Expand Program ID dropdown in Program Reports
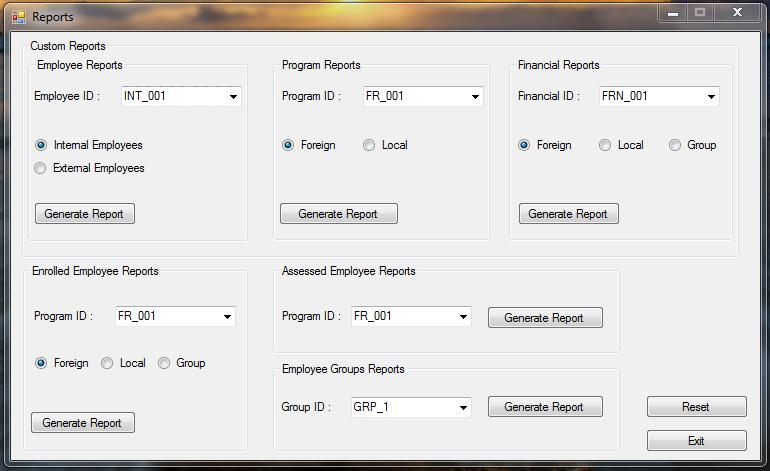770x471 pixels. 423,96
